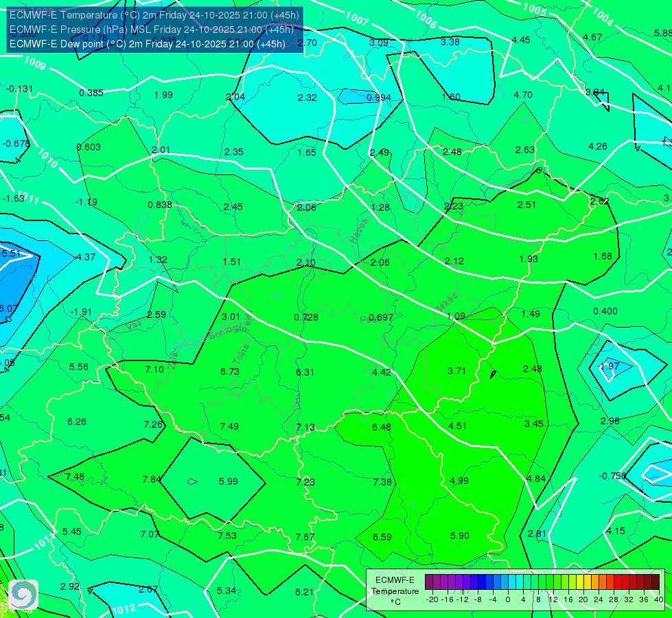The image size is (672, 618).
Task: Click the 4.99 grid value
Action: pyautogui.click(x=459, y=481)
